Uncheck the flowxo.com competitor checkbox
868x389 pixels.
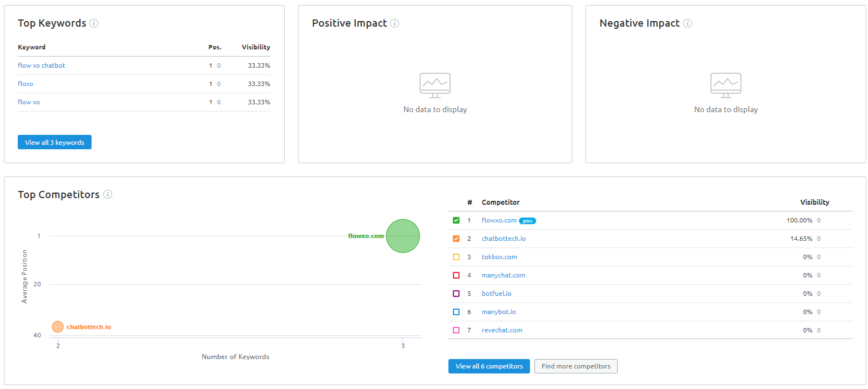(x=456, y=220)
